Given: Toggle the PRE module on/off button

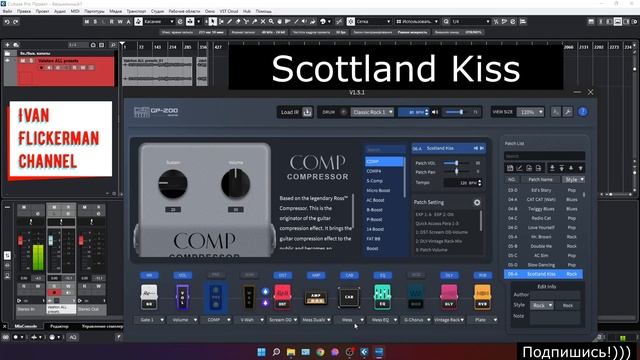Looking at the screenshot, I should click(x=216, y=276).
